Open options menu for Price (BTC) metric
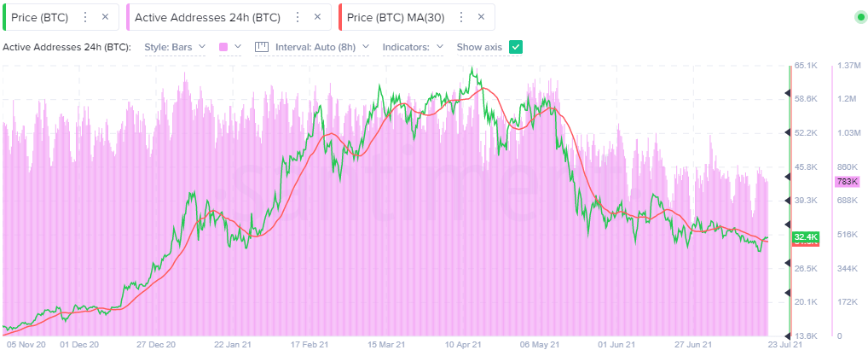Screen dimensions: 868x350 84,17
